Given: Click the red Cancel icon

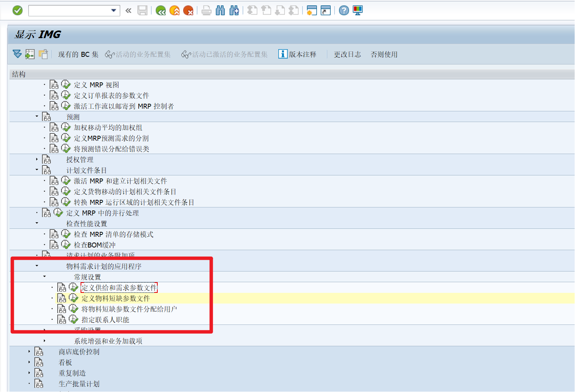Looking at the screenshot, I should (188, 10).
